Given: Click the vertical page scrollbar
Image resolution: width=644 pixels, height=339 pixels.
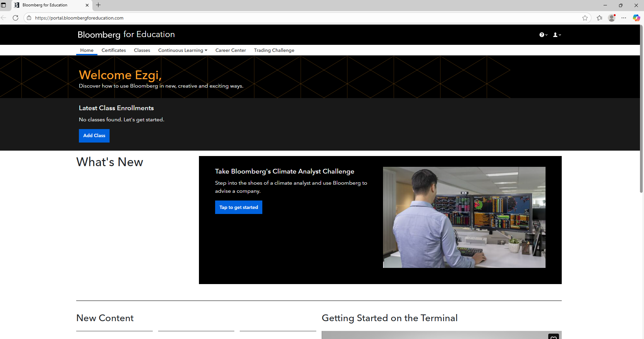Looking at the screenshot, I should click(641, 110).
